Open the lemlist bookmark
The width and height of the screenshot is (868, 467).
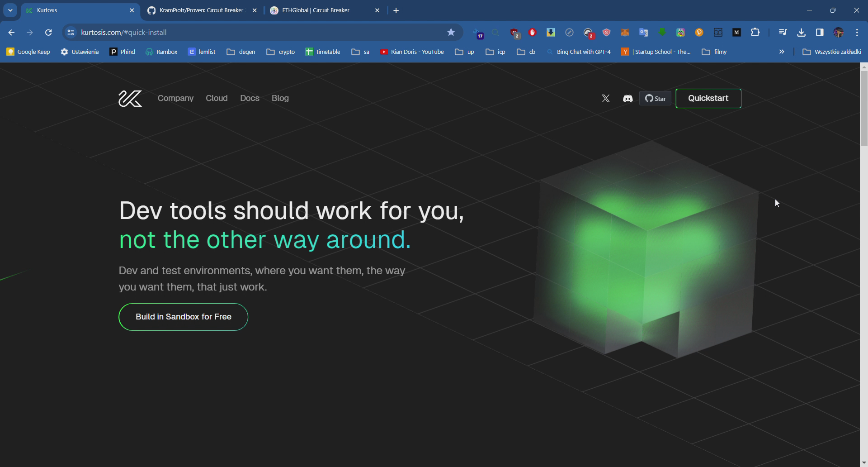202,52
